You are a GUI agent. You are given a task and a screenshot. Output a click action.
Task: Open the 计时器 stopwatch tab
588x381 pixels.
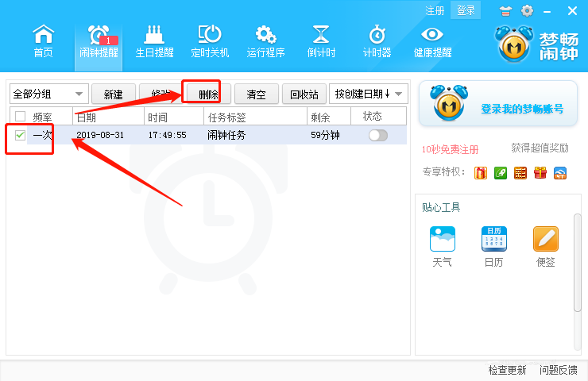(377, 41)
